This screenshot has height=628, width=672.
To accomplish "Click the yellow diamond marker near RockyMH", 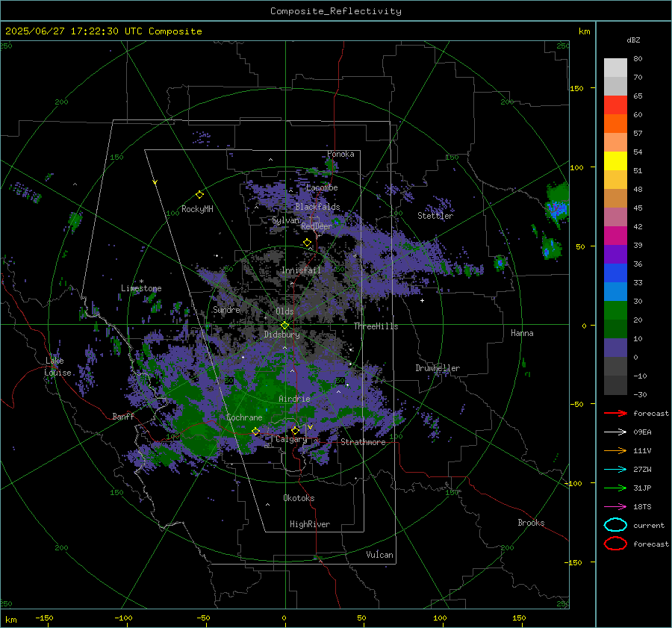I will tap(199, 195).
